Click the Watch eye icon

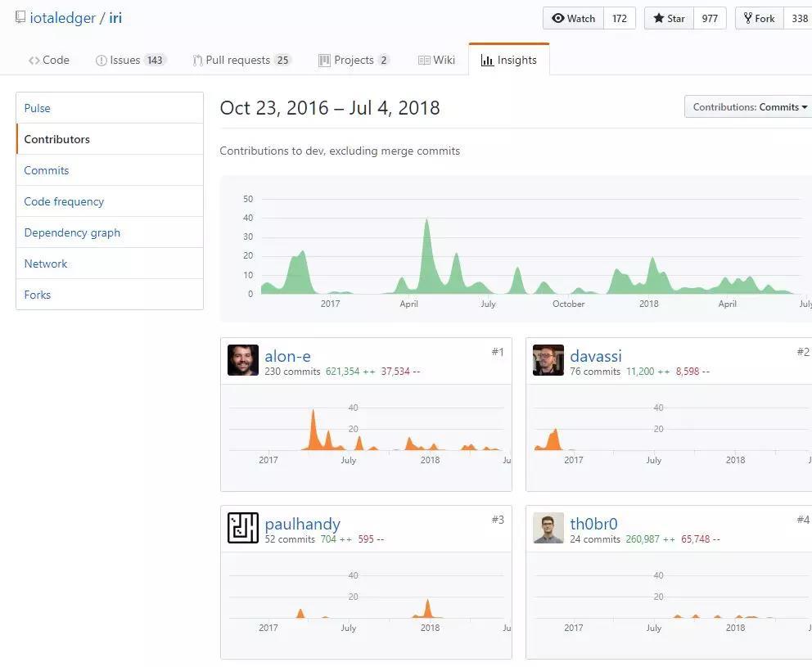(557, 18)
